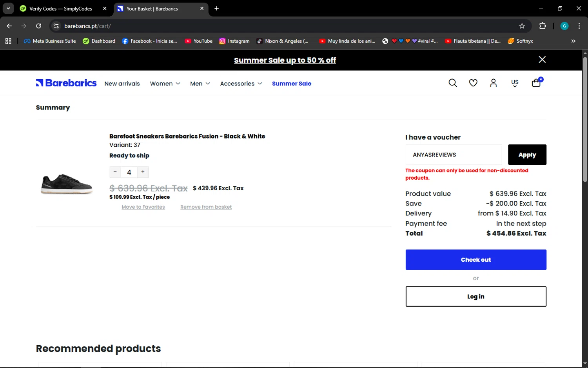Open favorites via the heart icon
The image size is (588, 368).
tap(473, 83)
